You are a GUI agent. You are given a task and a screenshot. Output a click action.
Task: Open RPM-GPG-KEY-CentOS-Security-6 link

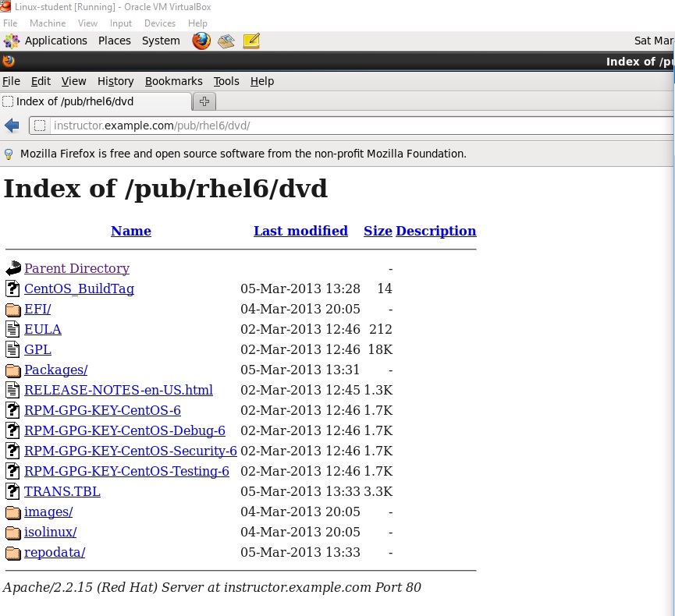tap(130, 451)
